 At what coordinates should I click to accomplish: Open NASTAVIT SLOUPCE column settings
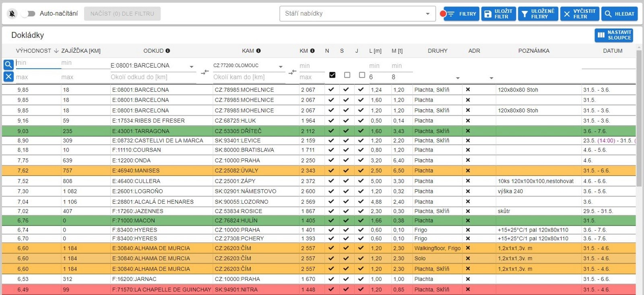614,35
